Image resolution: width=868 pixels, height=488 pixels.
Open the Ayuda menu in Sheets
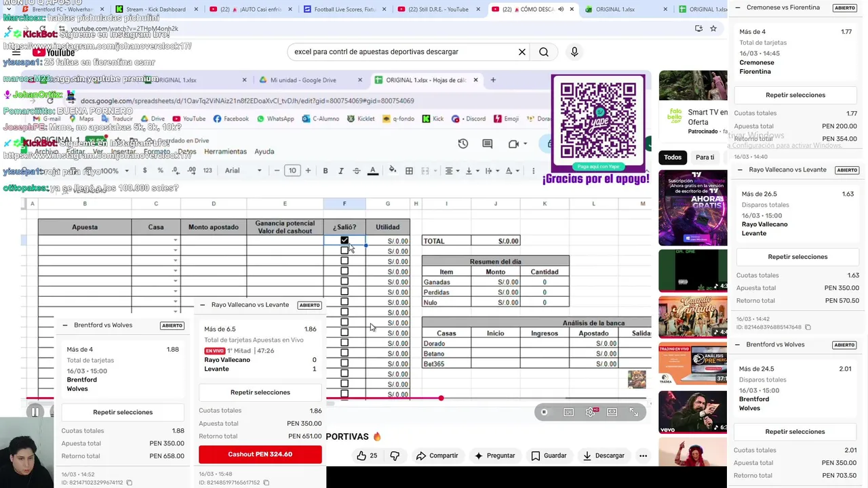point(264,152)
